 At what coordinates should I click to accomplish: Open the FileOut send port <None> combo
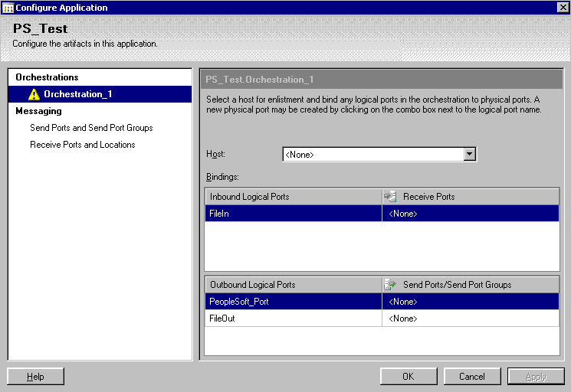pyautogui.click(x=470, y=318)
